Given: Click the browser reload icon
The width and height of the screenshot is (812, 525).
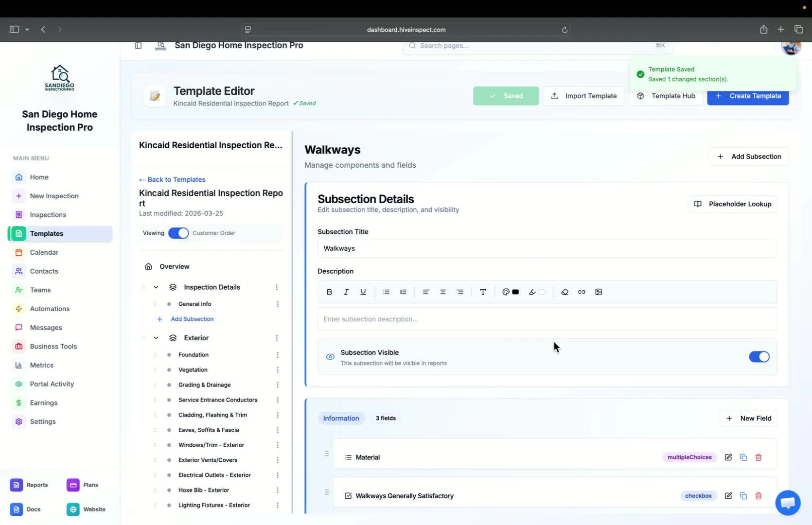Looking at the screenshot, I should point(565,30).
